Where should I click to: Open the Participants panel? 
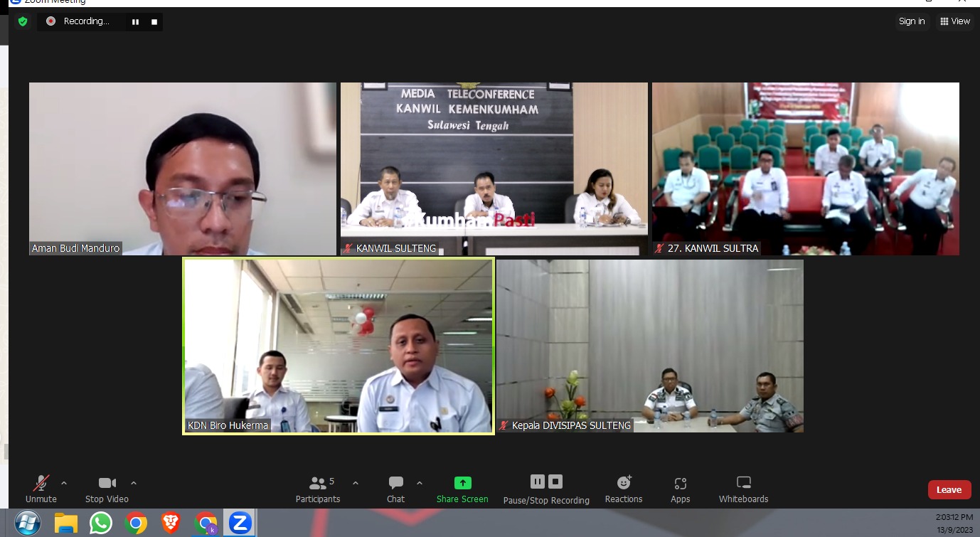coord(318,489)
